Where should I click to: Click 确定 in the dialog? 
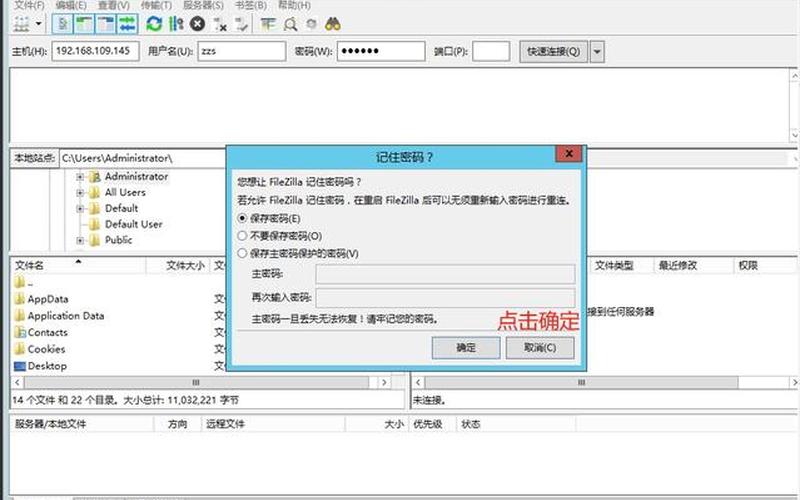[466, 348]
